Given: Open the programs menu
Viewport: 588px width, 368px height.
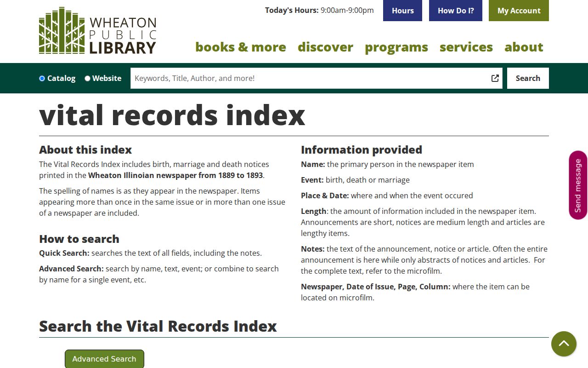Looking at the screenshot, I should click(x=396, y=47).
